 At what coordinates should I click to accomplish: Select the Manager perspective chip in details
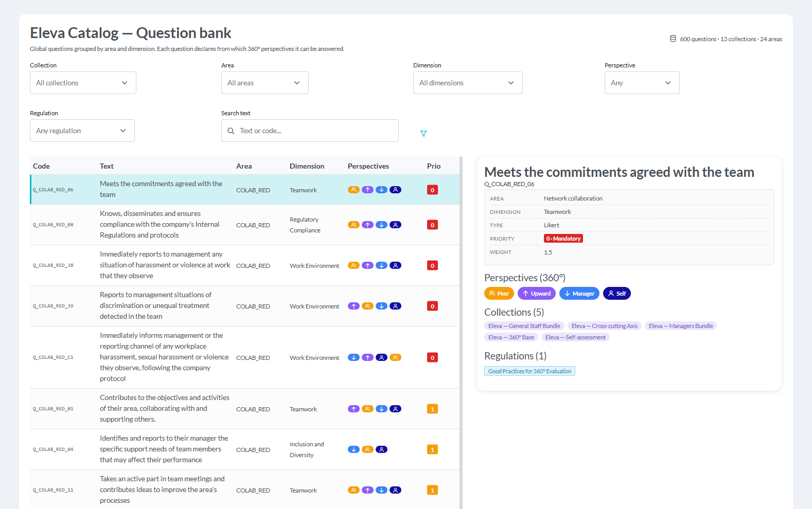[579, 294]
